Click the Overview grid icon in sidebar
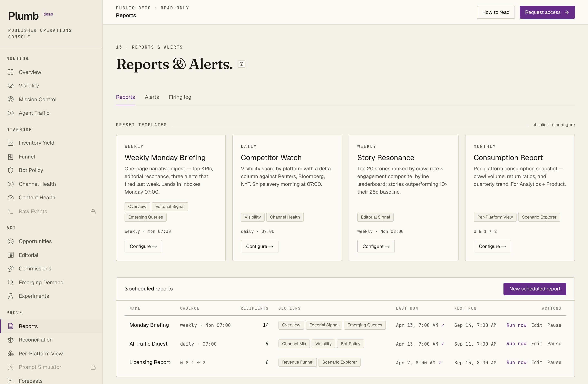The image size is (588, 384). pos(10,72)
